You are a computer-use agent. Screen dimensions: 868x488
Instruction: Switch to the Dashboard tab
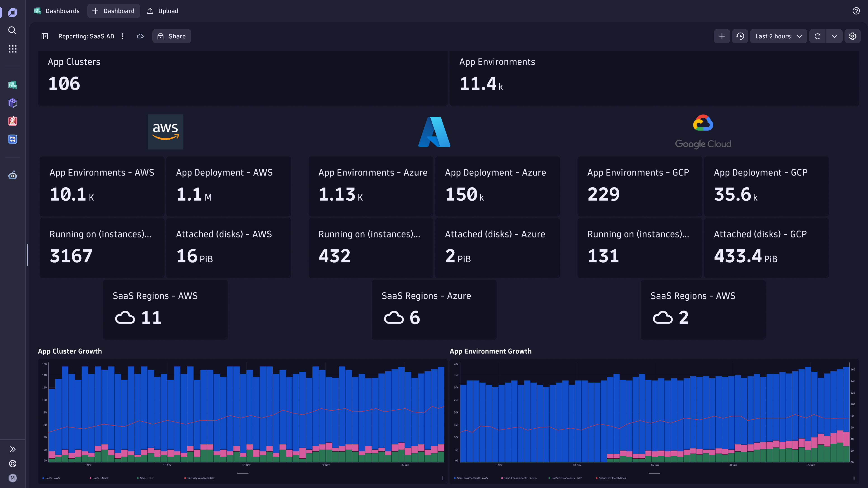[x=113, y=11]
